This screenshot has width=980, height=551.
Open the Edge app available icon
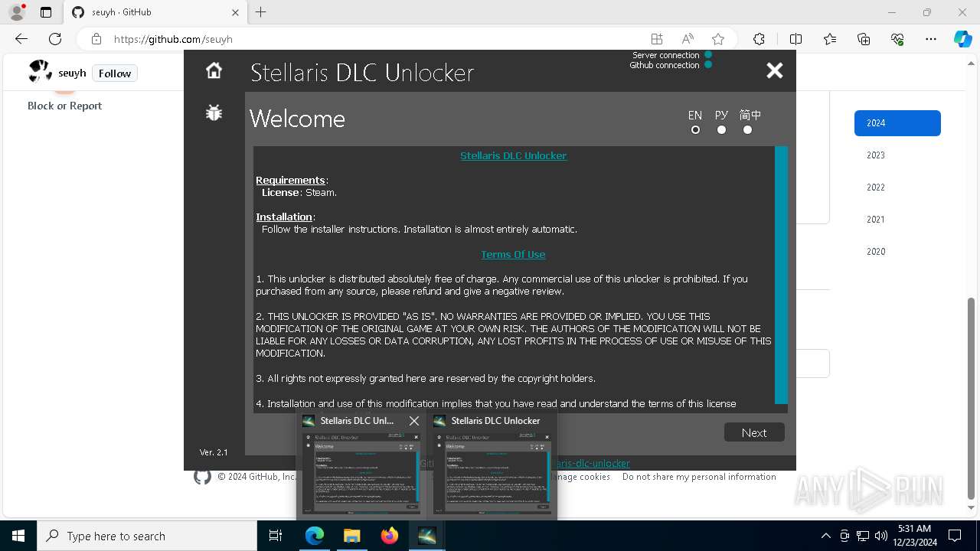tap(656, 39)
